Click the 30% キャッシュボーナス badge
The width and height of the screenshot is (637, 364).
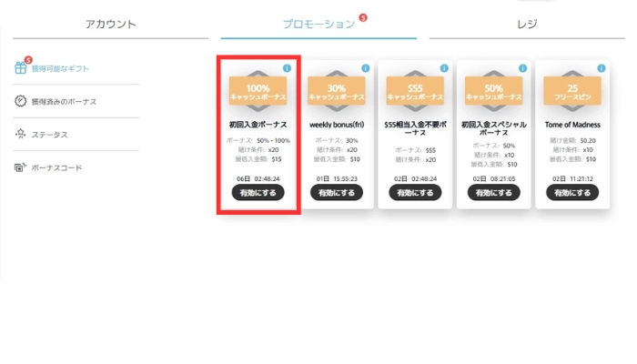(x=337, y=91)
